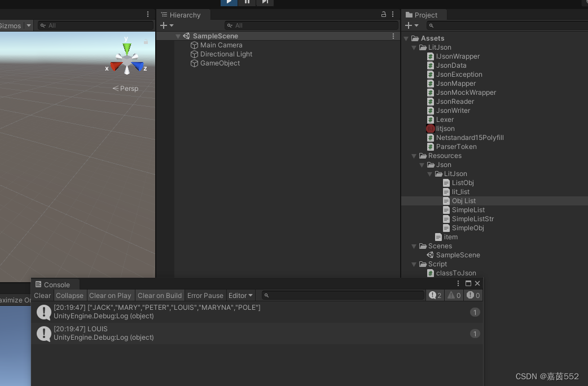
Task: Open the SampleScene context menu dots
Action: tap(393, 36)
